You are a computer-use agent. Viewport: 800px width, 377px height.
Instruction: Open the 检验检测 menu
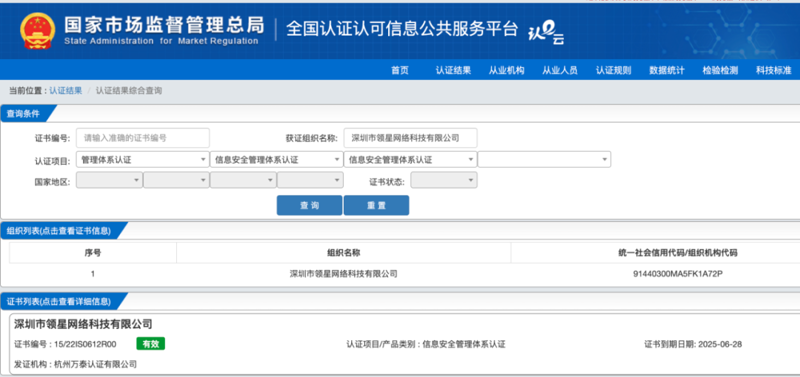(x=720, y=70)
